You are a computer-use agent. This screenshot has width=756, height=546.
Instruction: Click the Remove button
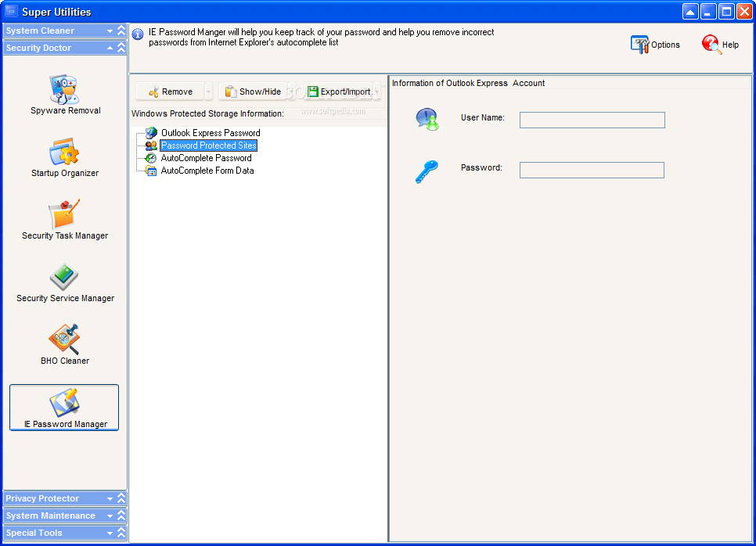(x=170, y=92)
